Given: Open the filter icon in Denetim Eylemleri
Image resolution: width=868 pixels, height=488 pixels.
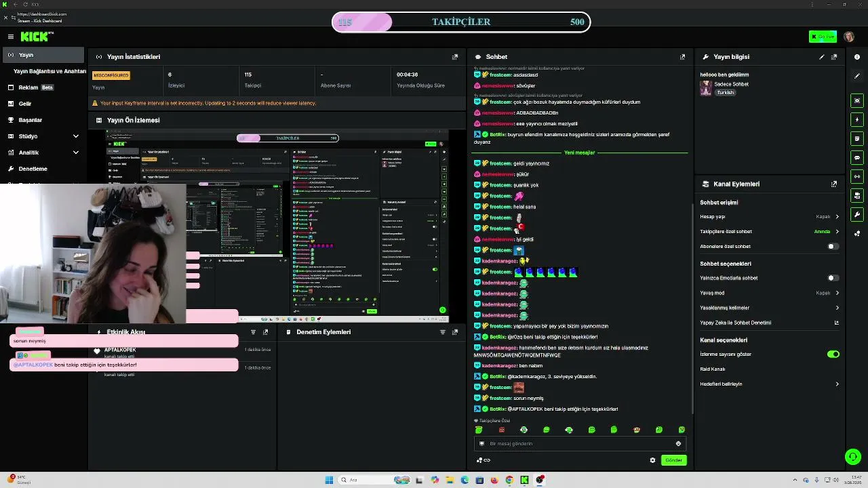Looking at the screenshot, I should 443,332.
